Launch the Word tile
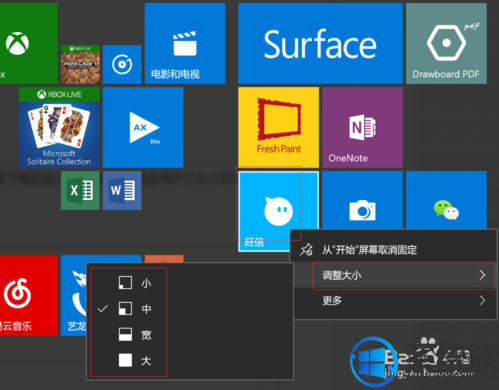 pyautogui.click(x=122, y=190)
